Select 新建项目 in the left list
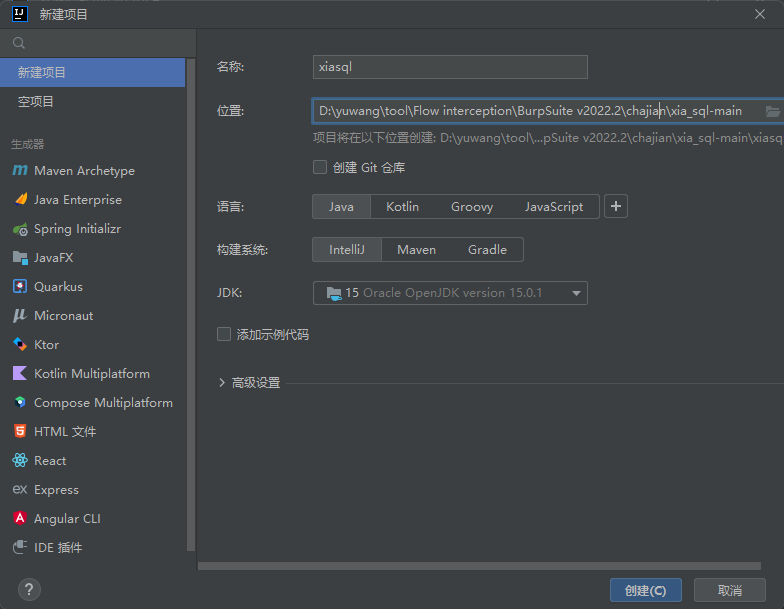 (x=92, y=72)
